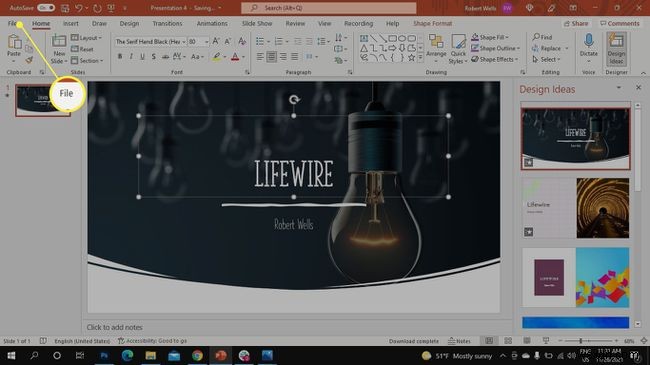Screen dimensions: 650x365
Task: Open the Select dropdown in Editing
Action: [546, 60]
